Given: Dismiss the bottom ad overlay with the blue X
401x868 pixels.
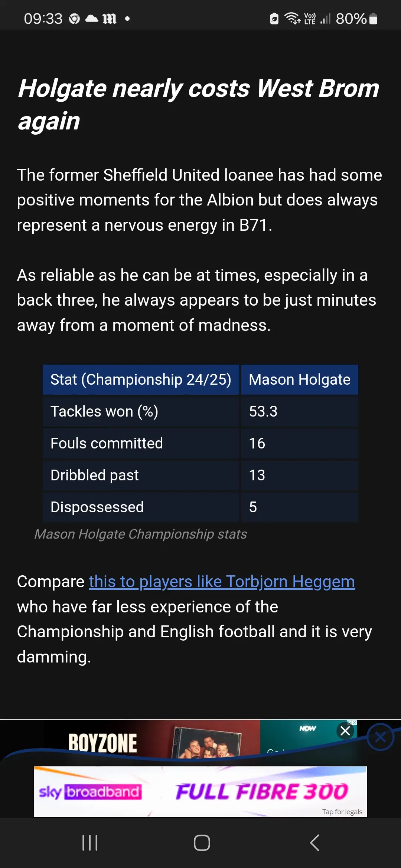Looking at the screenshot, I should 380,737.
